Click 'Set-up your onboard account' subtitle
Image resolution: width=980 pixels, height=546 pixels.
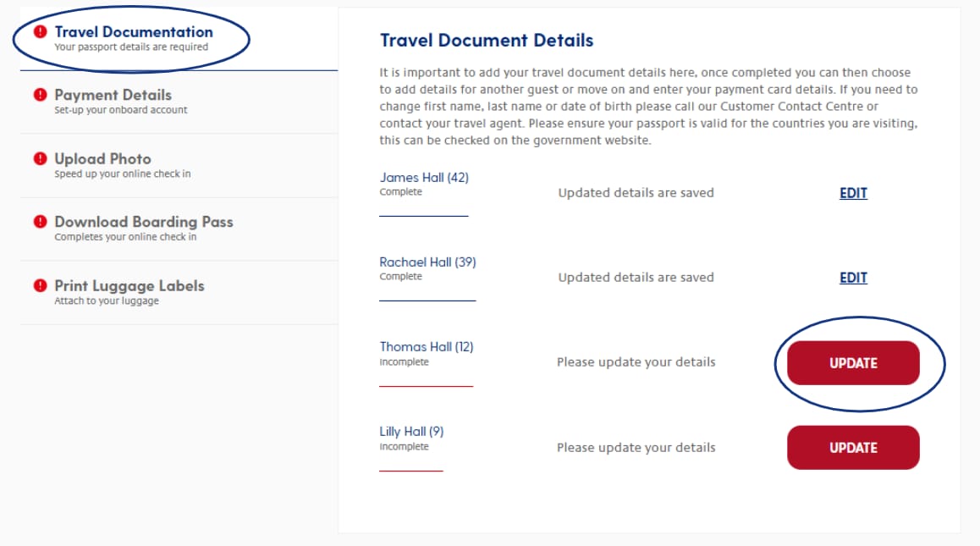click(121, 110)
